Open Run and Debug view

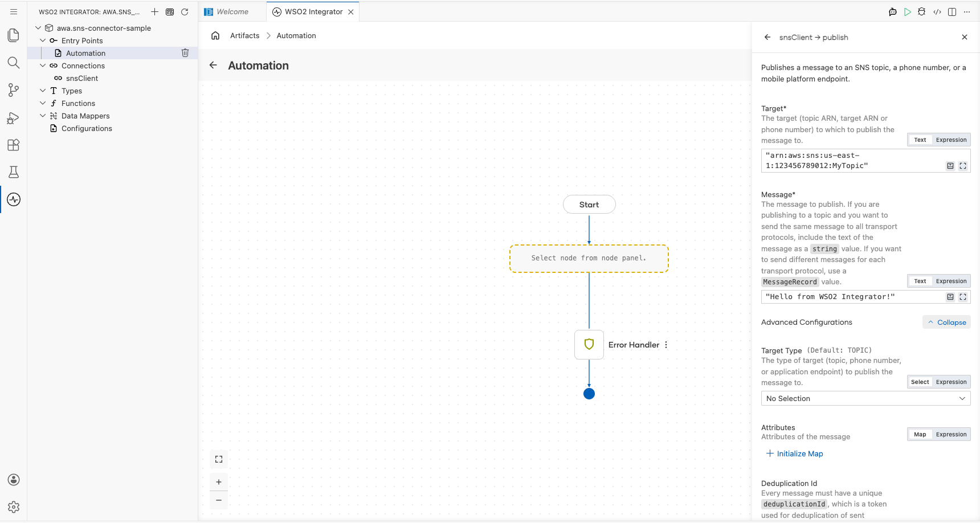pos(14,117)
